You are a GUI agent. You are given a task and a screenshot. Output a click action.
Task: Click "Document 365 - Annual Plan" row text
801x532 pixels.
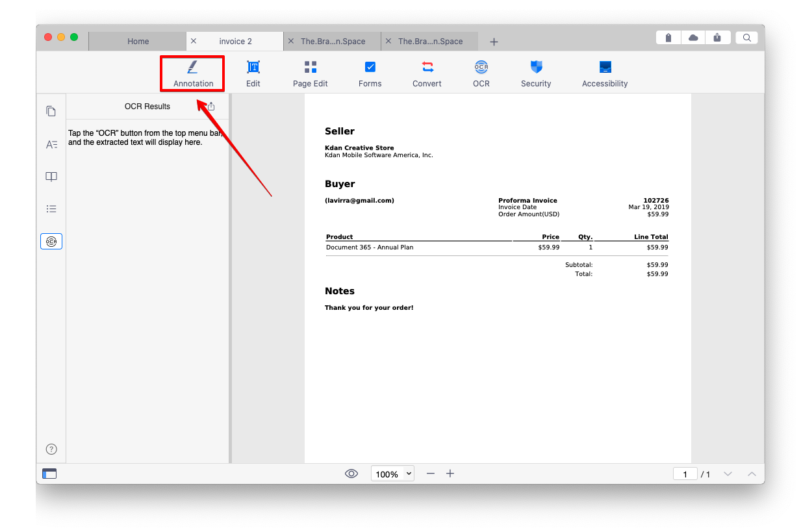pos(370,247)
